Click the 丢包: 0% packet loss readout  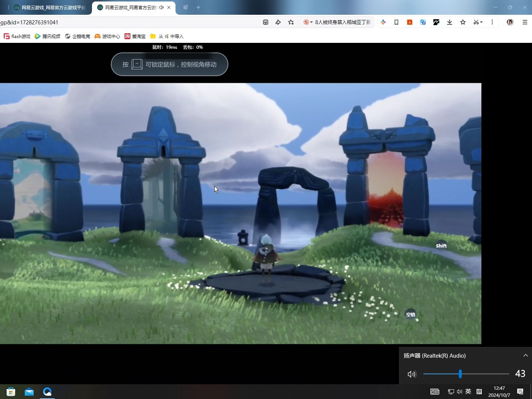193,47
